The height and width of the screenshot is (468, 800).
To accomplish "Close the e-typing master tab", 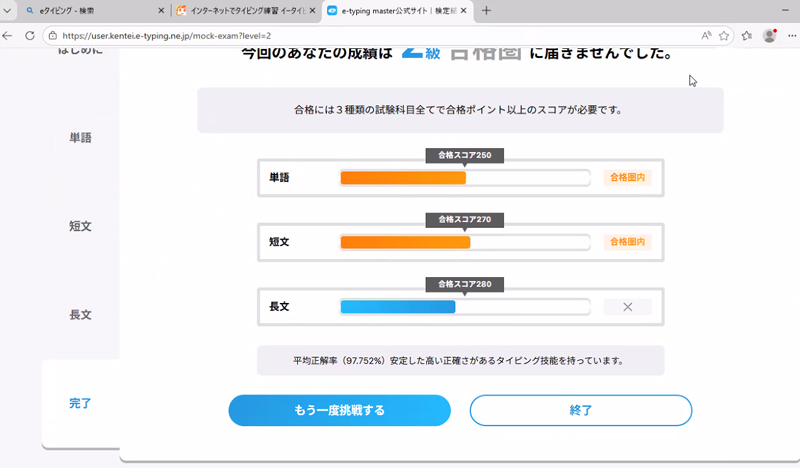I will pyautogui.click(x=465, y=11).
